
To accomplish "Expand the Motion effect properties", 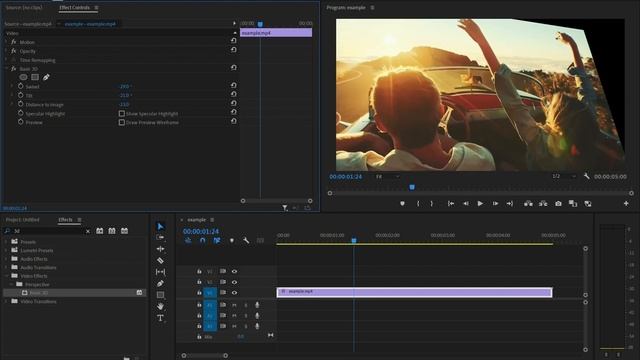I will 6,42.
